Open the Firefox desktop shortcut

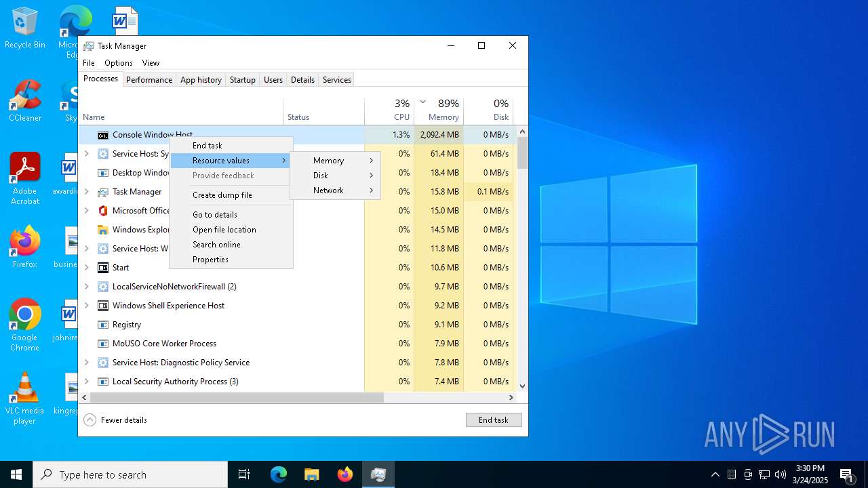pyautogui.click(x=24, y=247)
